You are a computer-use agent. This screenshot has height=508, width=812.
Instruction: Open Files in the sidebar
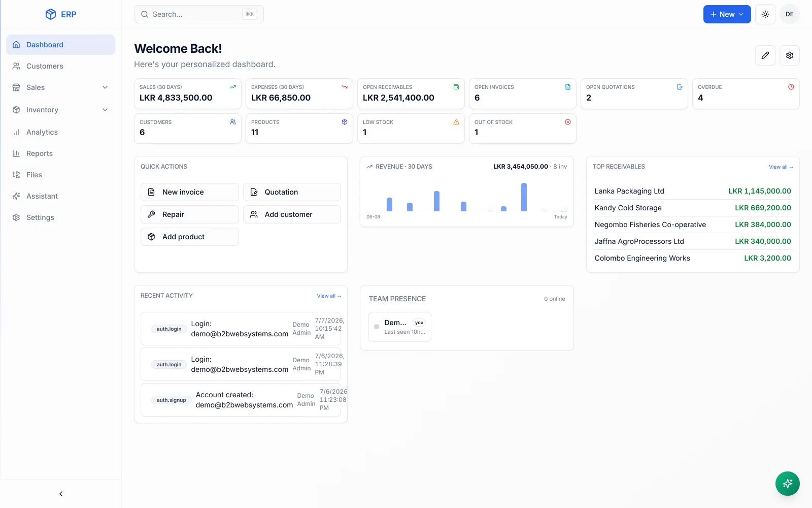pyautogui.click(x=61, y=175)
